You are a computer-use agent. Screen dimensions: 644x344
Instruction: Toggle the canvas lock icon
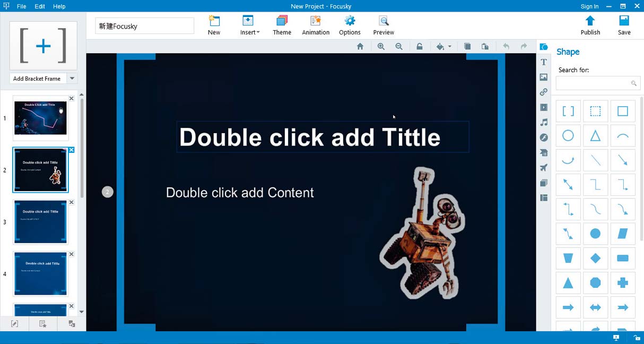point(419,47)
